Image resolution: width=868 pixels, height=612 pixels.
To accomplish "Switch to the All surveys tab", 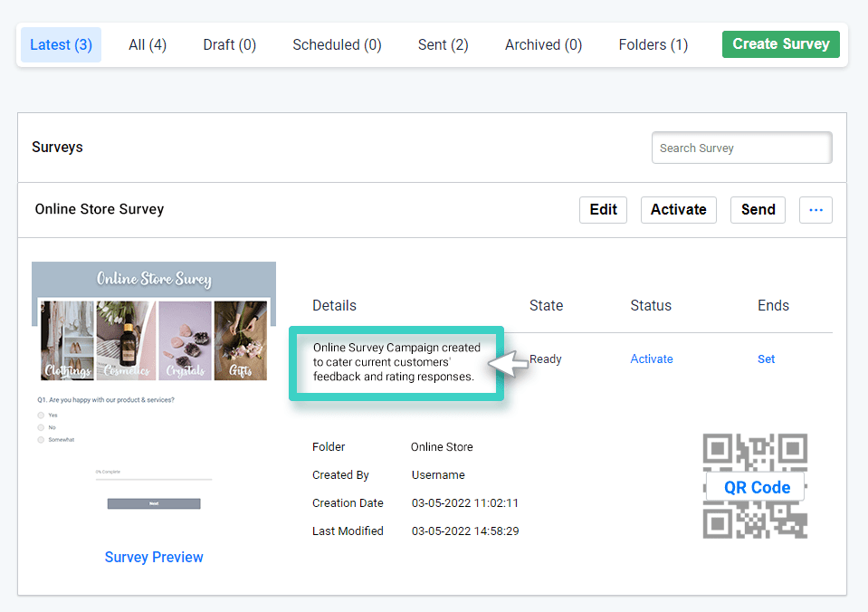I will coord(147,44).
